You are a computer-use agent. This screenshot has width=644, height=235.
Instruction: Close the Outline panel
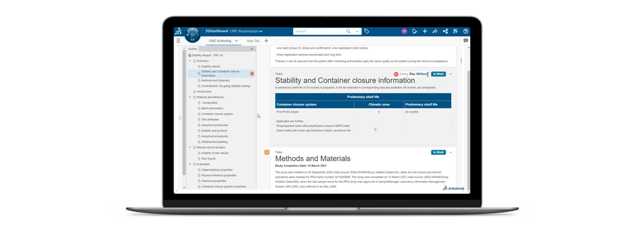[x=252, y=49]
